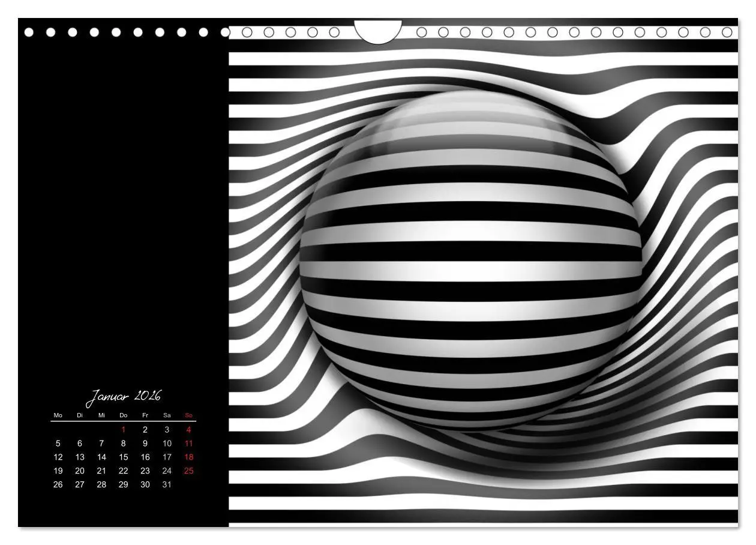Click the date 5 starting the second week
The image size is (756, 545).
pos(58,442)
